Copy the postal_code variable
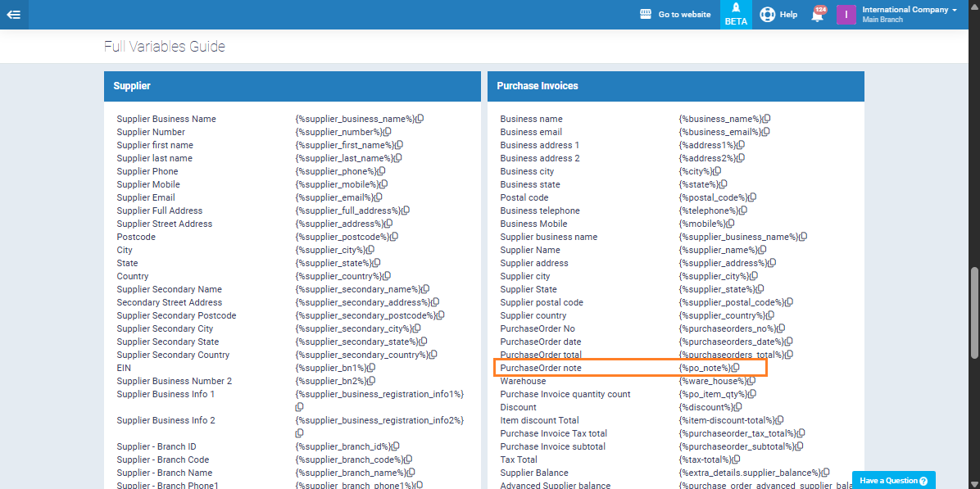Viewport: 980px width, 489px height. (752, 197)
